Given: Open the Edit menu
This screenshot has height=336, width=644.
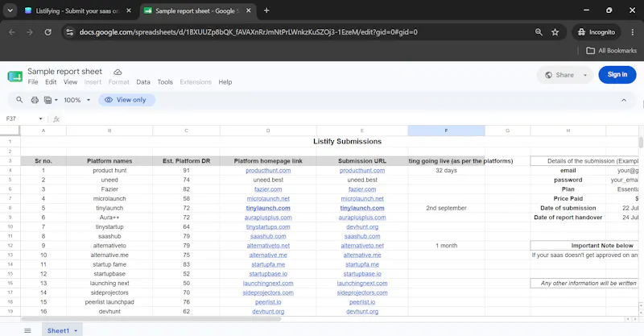Looking at the screenshot, I should click(51, 82).
